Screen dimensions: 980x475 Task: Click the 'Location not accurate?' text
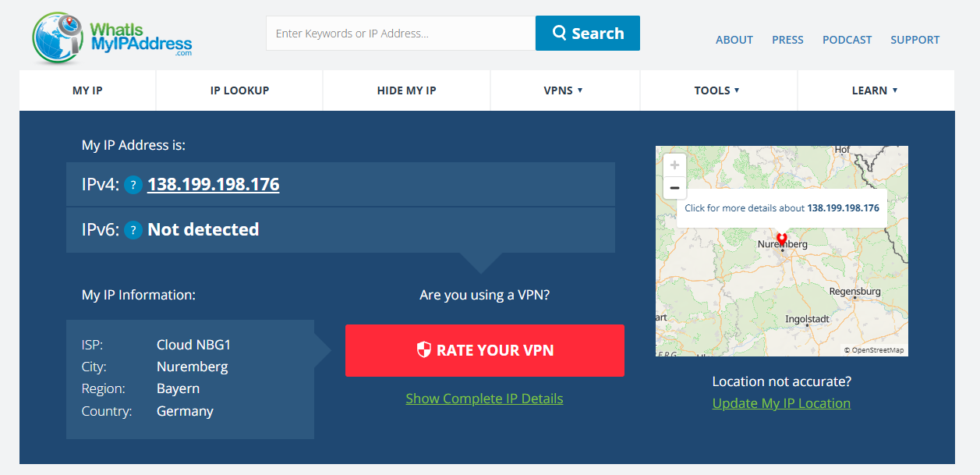782,381
